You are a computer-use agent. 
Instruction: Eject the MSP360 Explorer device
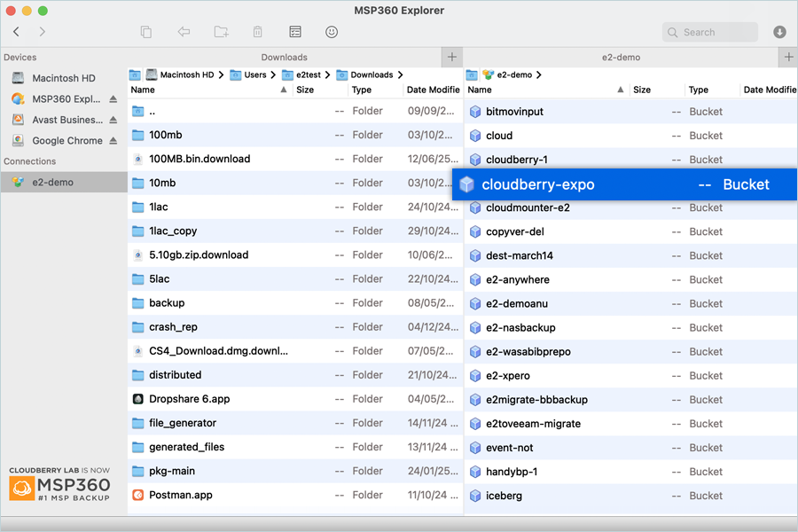click(x=113, y=99)
